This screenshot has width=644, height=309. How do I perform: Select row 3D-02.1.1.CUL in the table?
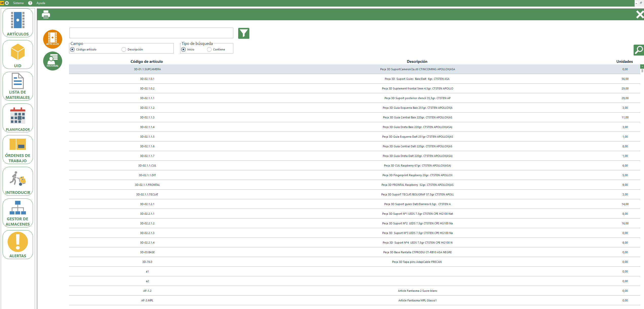click(147, 166)
